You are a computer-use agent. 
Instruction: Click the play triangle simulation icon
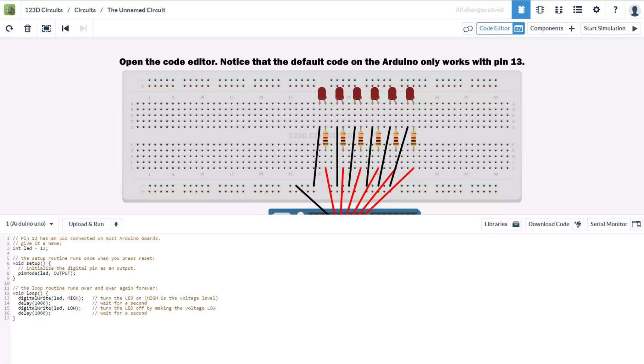pos(635,29)
